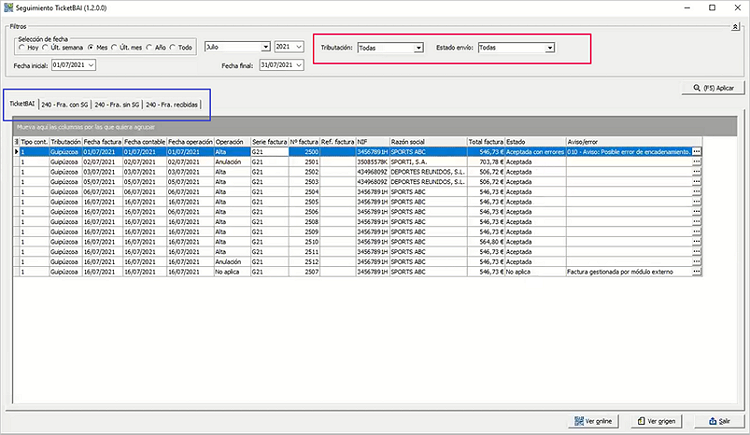This screenshot has height=435, width=750.
Task: Collapse the Filtros panel with the arrow icon
Action: 735,27
